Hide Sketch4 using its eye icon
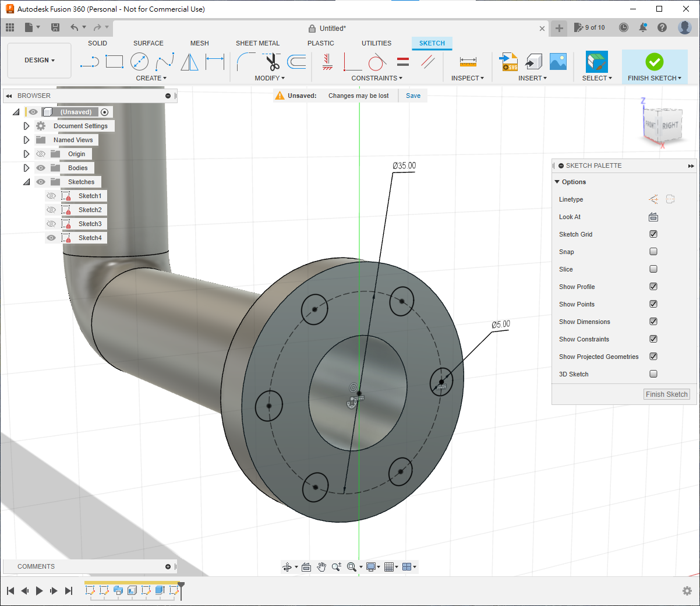700x606 pixels. pyautogui.click(x=51, y=238)
